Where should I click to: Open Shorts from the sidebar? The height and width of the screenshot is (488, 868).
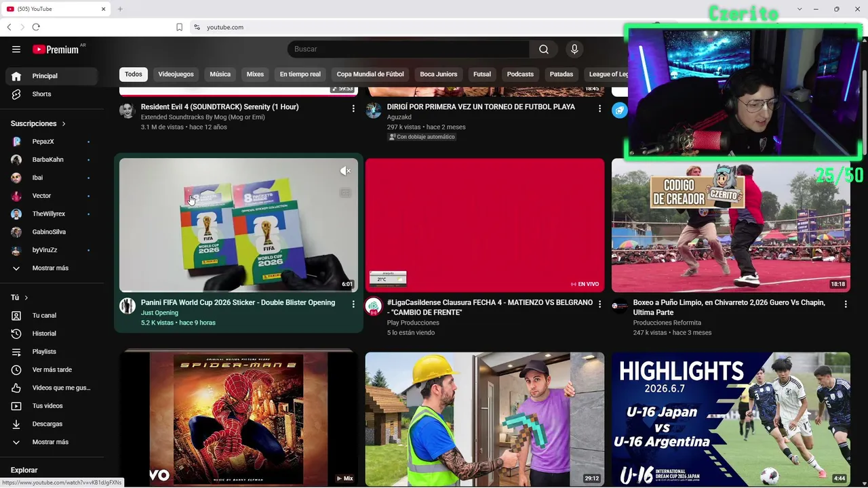tap(52, 94)
